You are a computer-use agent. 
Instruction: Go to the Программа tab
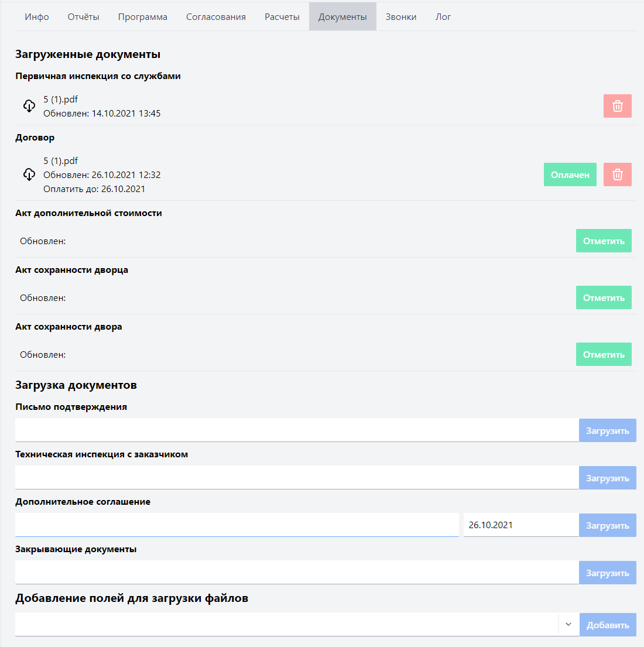pyautogui.click(x=142, y=17)
